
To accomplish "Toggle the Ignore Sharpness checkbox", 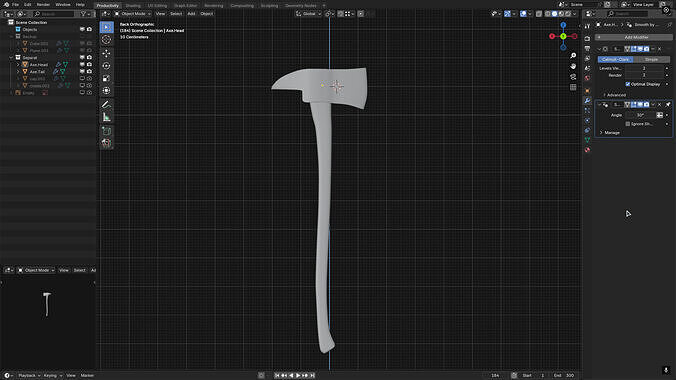I will click(628, 124).
